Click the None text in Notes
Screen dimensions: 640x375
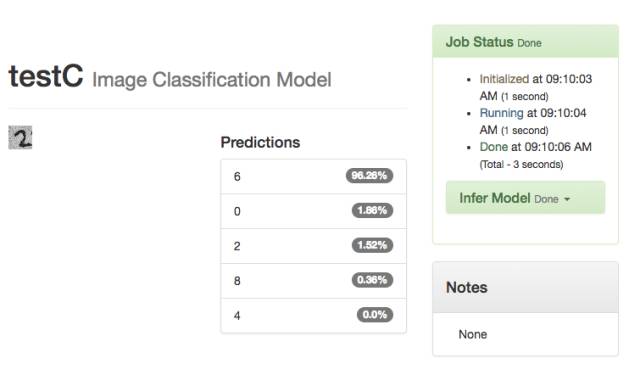473,334
